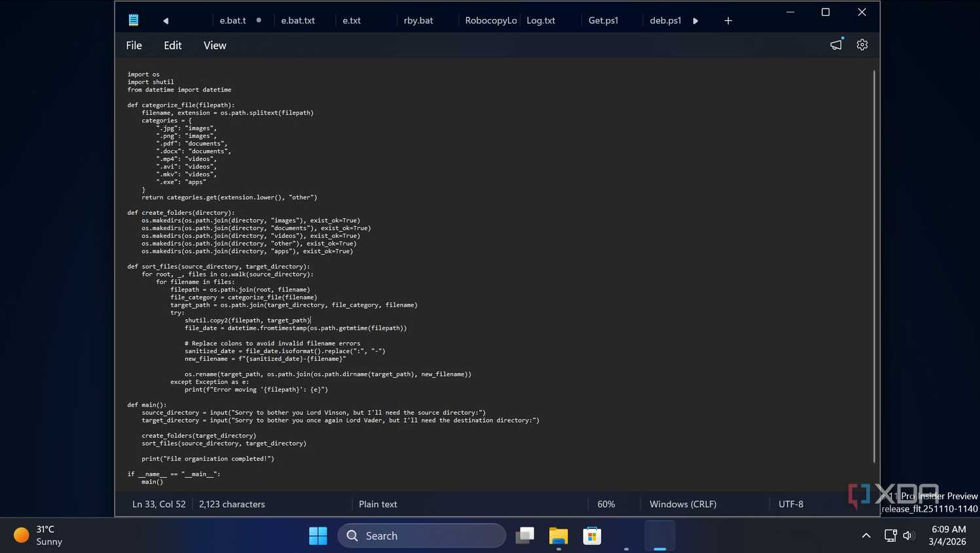Screen dimensions: 980x553
Task: Open the Edit menu
Action: tap(173, 45)
